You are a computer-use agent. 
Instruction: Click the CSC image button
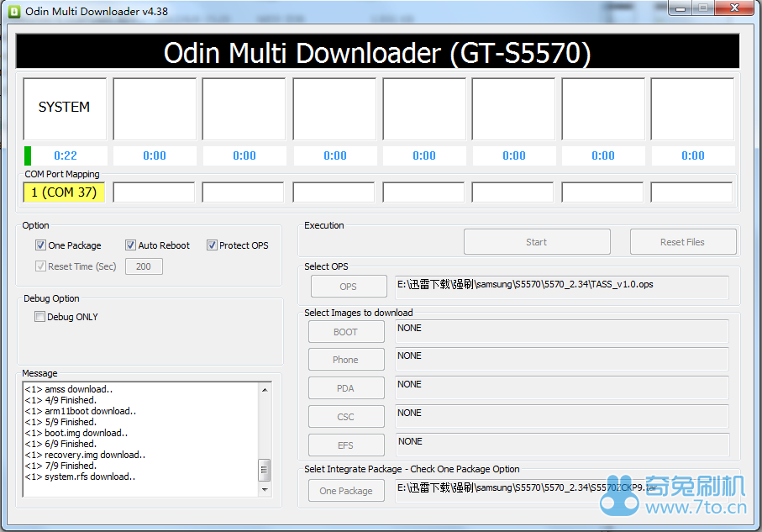[346, 417]
